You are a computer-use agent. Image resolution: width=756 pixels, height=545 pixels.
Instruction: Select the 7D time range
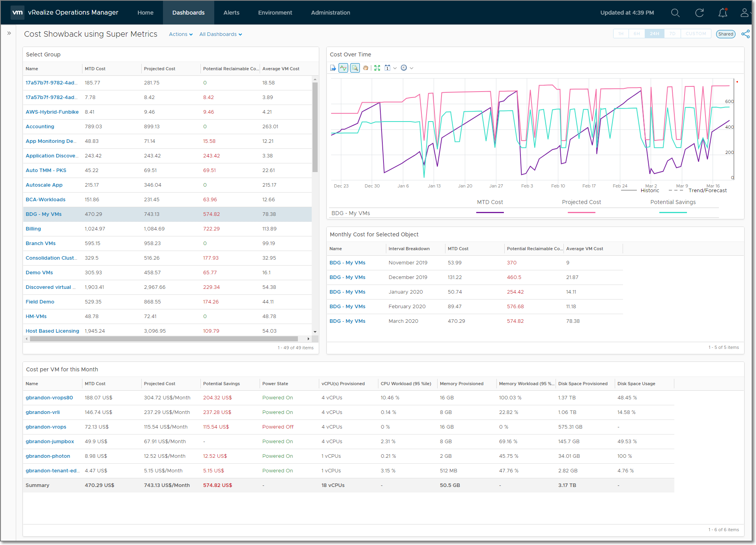point(672,34)
